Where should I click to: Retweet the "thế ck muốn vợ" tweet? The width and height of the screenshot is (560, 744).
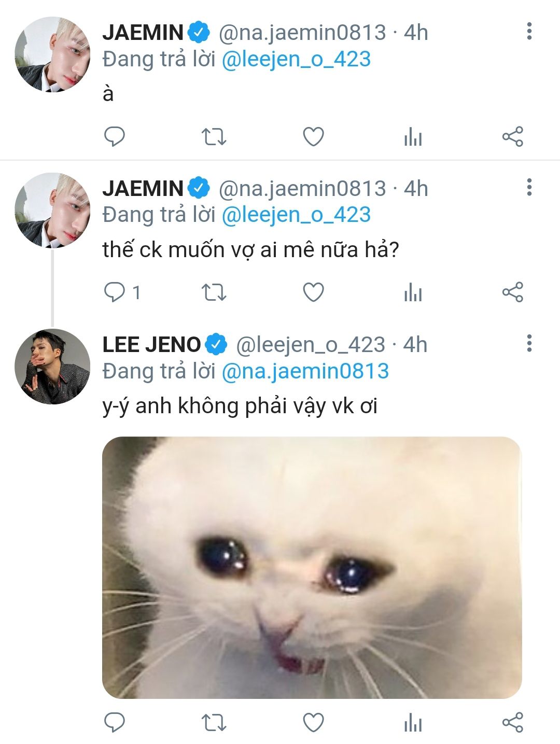(x=214, y=292)
